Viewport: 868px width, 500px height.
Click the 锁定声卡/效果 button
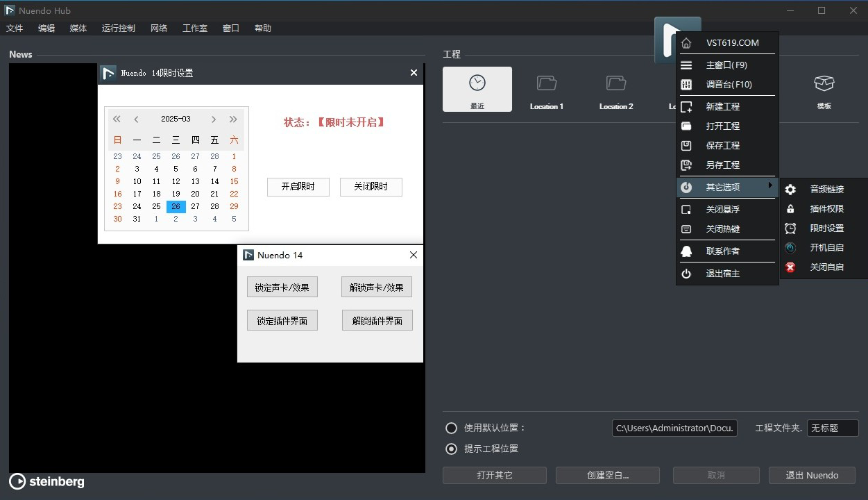[x=282, y=286]
